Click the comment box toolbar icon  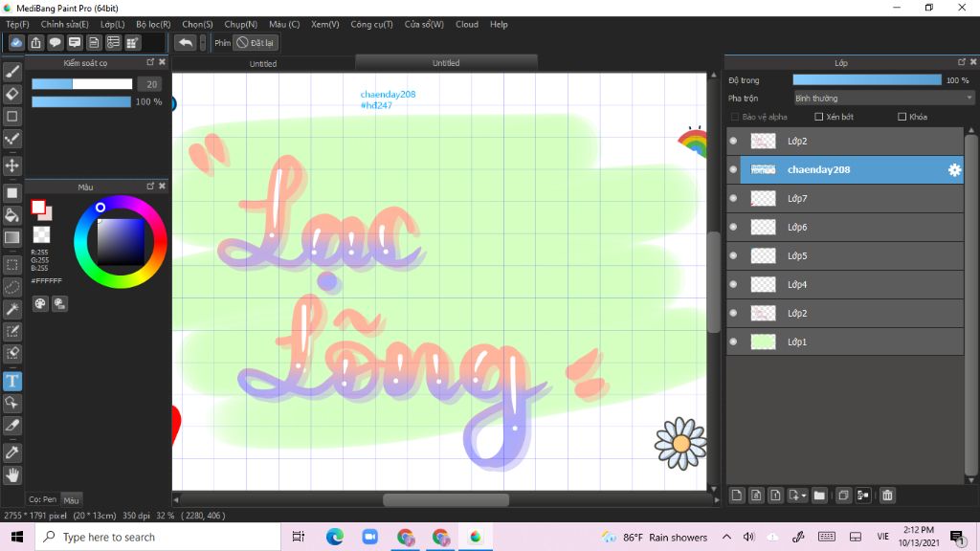(x=75, y=42)
